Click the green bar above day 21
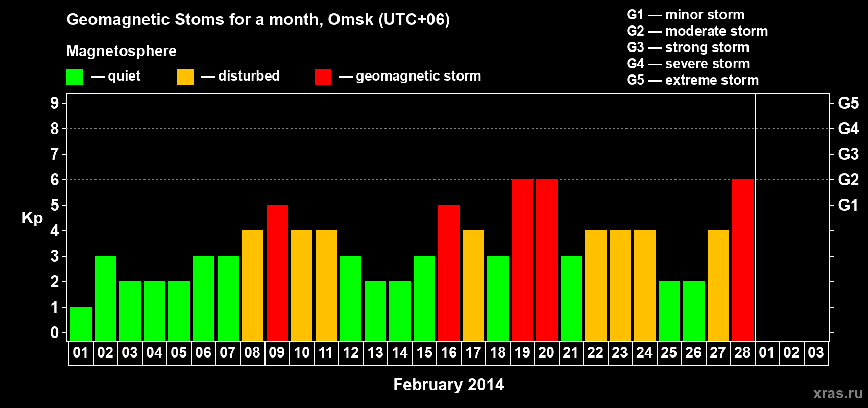The image size is (868, 408). 571,298
